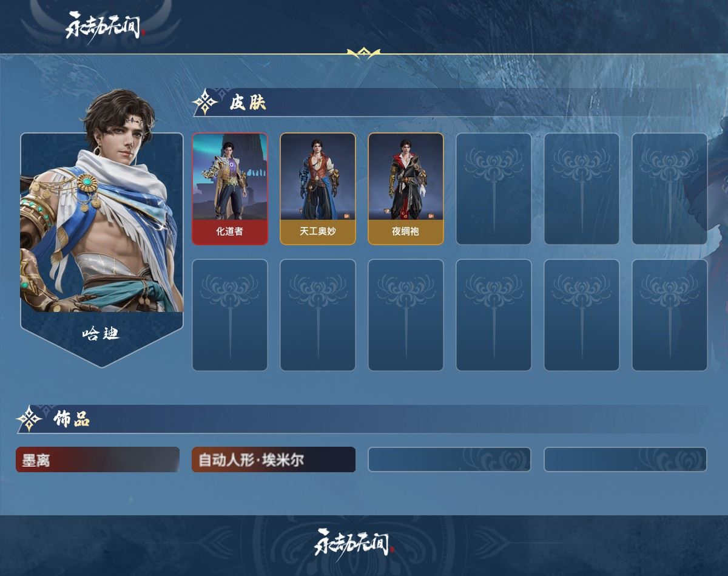Click the gold ornament on top divider
The width and height of the screenshot is (728, 576).
click(x=363, y=54)
